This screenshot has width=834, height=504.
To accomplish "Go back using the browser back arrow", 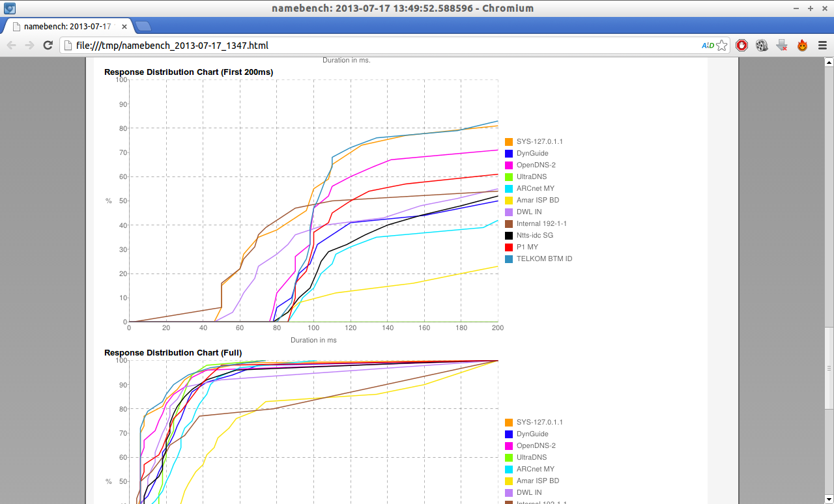I will 11,45.
